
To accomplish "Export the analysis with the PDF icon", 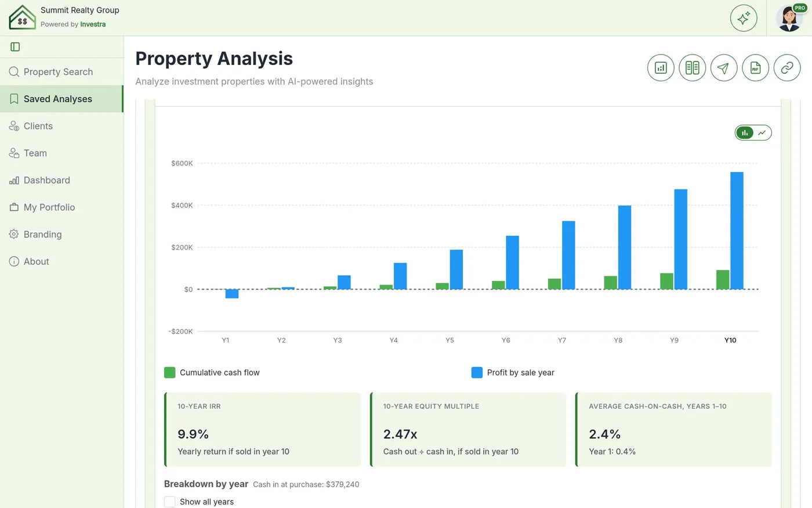I will tap(755, 68).
